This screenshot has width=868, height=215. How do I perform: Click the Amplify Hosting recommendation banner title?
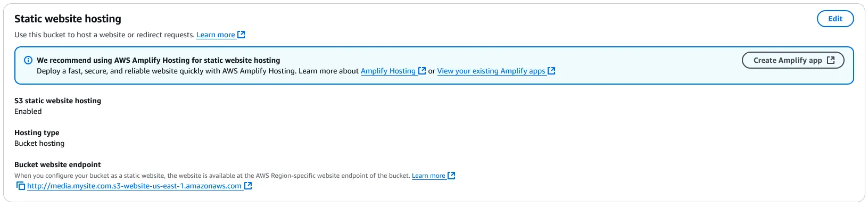pyautogui.click(x=158, y=60)
